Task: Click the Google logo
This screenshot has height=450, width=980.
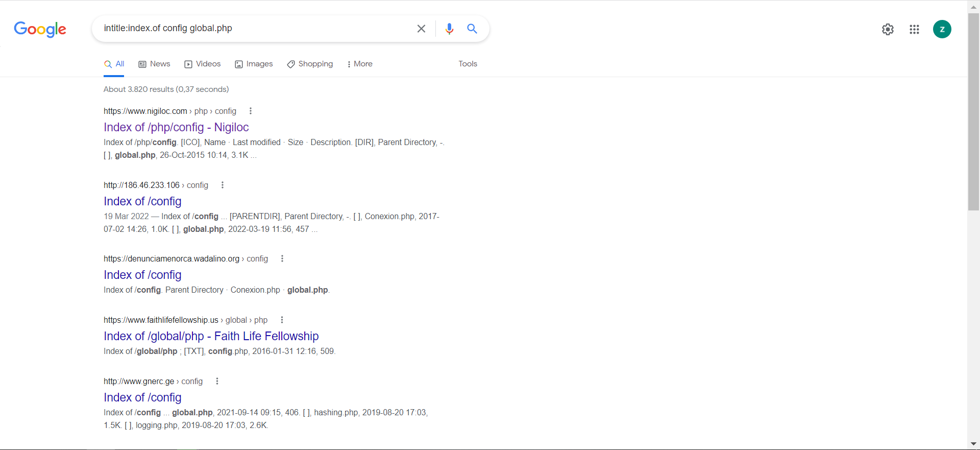Action: 40,29
